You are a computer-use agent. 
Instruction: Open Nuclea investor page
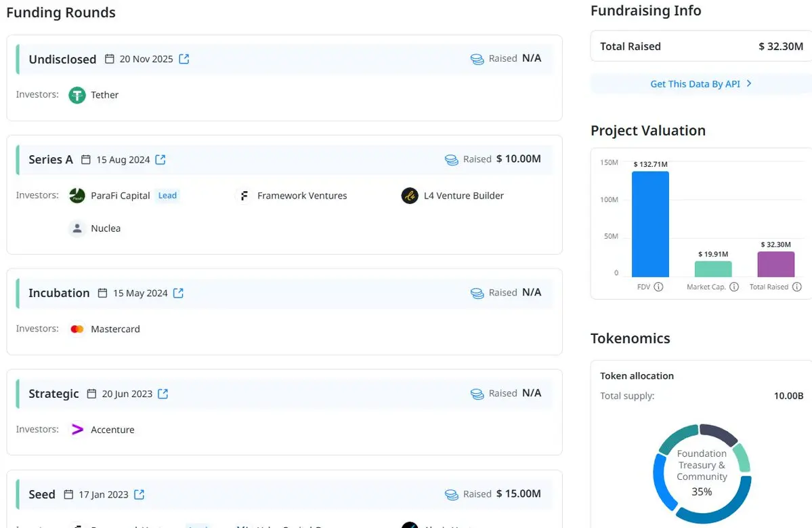pos(106,228)
